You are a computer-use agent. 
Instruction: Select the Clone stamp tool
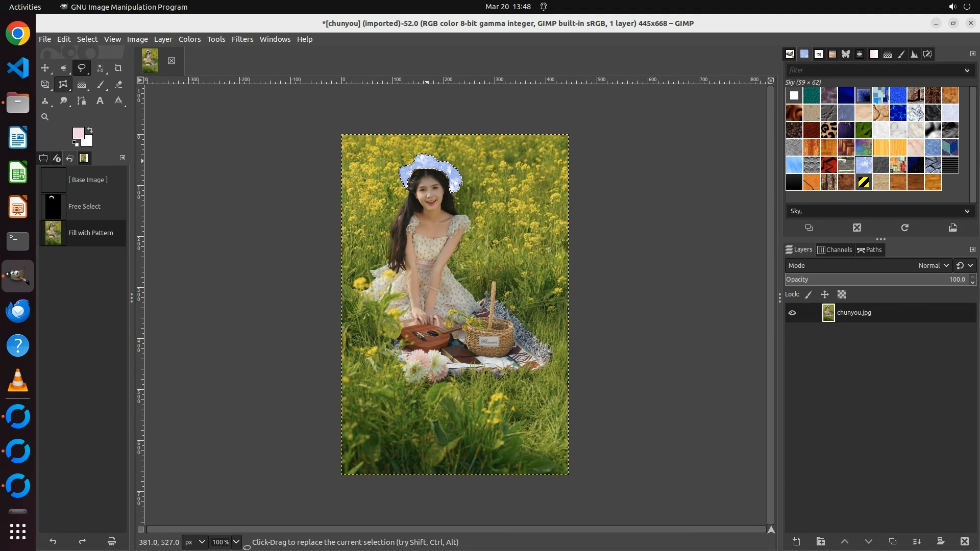click(x=45, y=101)
